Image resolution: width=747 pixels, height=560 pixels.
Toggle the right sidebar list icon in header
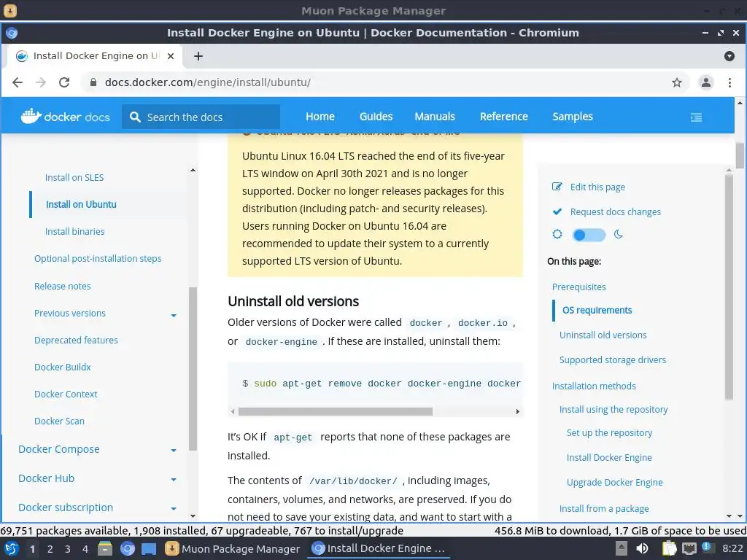pyautogui.click(x=696, y=117)
